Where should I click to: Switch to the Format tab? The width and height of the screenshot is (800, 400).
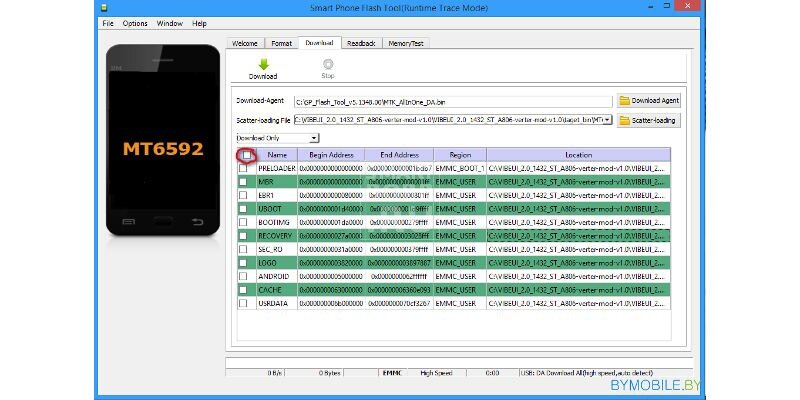282,43
